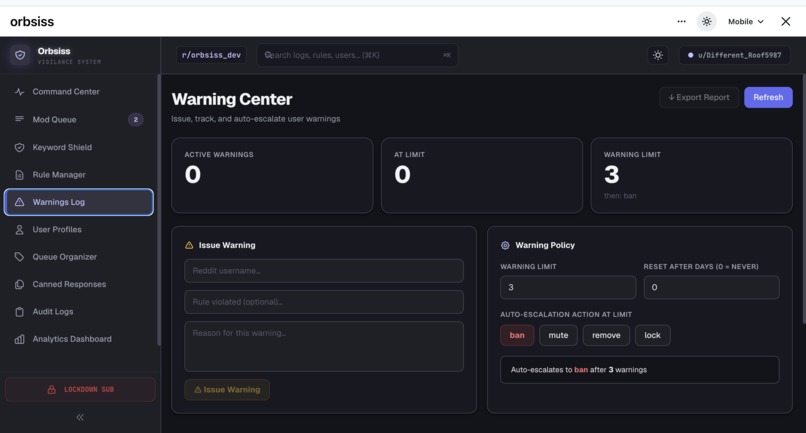Click the User Profiles person icon
806x433 pixels.
pos(20,229)
